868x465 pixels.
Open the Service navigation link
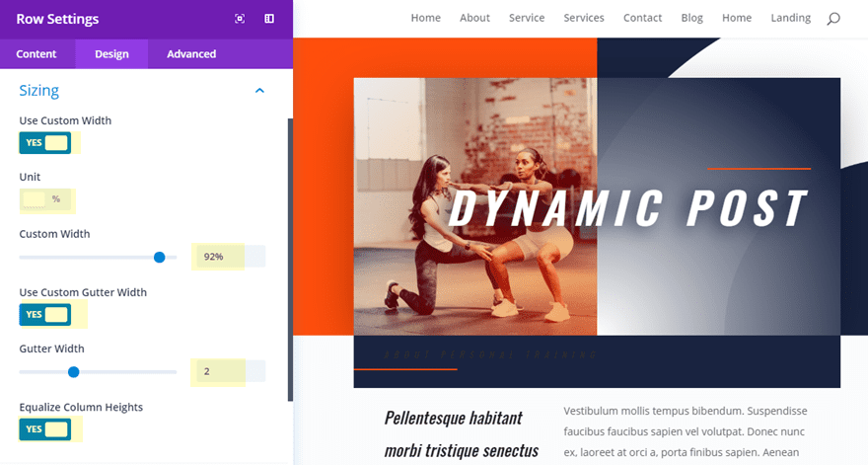click(527, 18)
